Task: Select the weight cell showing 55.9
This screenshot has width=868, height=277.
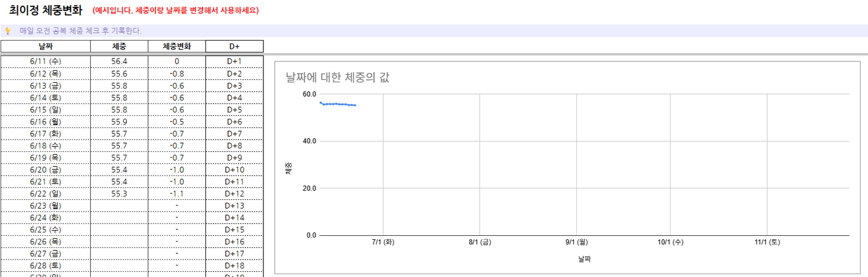Action: (119, 122)
